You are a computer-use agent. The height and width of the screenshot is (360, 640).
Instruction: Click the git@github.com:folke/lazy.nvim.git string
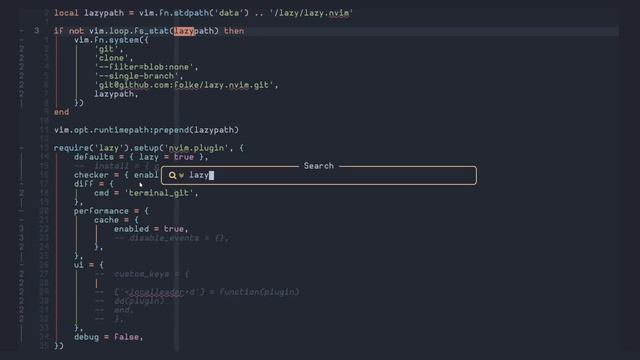[x=186, y=85]
